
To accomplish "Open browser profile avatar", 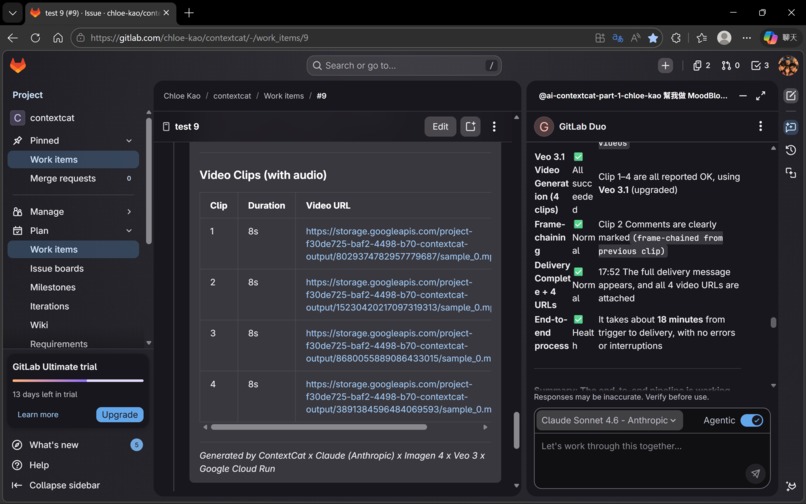I will (x=724, y=38).
